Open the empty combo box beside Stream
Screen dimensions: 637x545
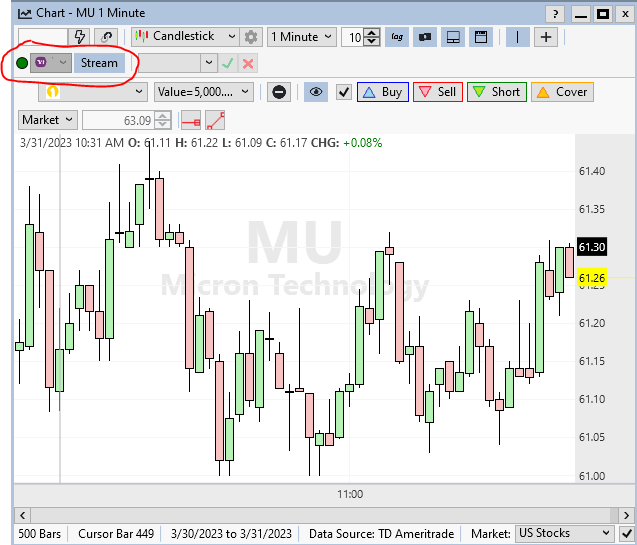[x=176, y=63]
